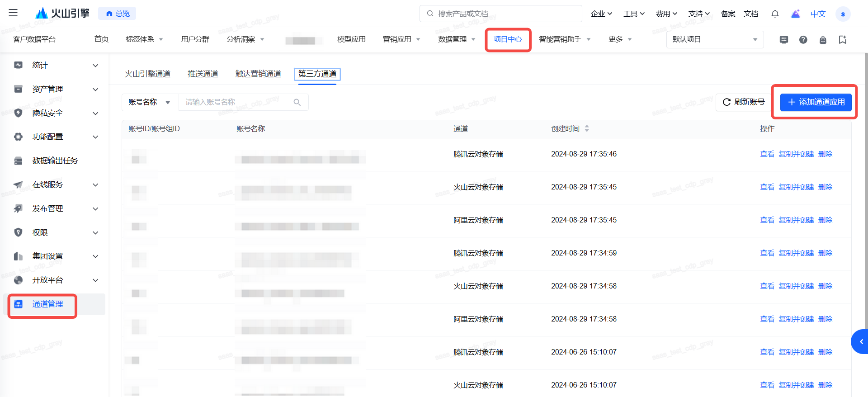This screenshot has width=868, height=397.
Task: Click the 集团设置 building icon
Action: tap(18, 256)
